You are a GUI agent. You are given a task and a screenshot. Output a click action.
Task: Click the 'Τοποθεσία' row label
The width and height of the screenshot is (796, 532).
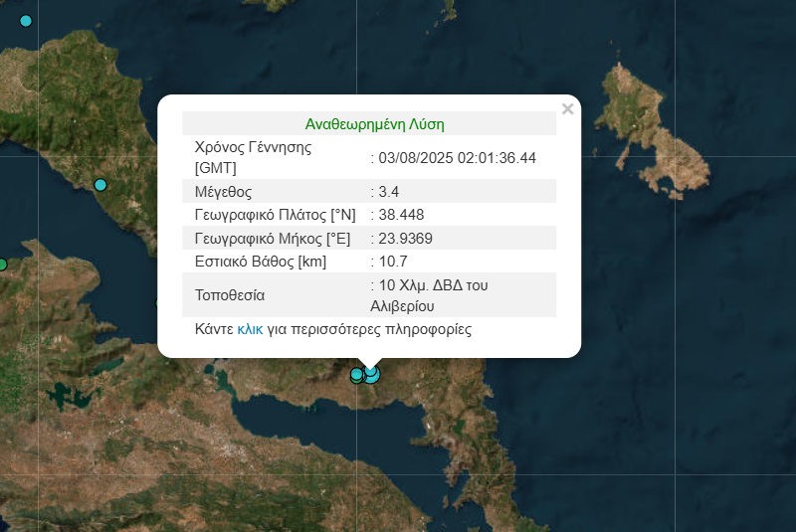230,295
